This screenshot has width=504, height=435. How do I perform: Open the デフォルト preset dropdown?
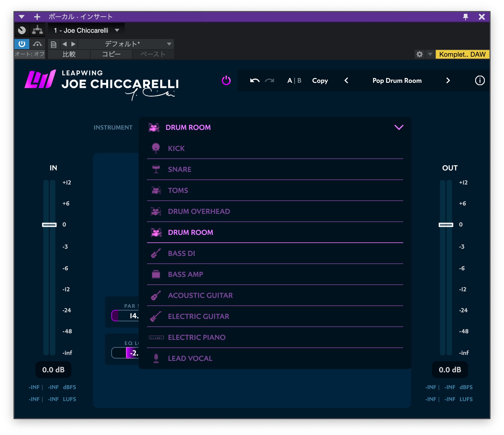coord(169,44)
